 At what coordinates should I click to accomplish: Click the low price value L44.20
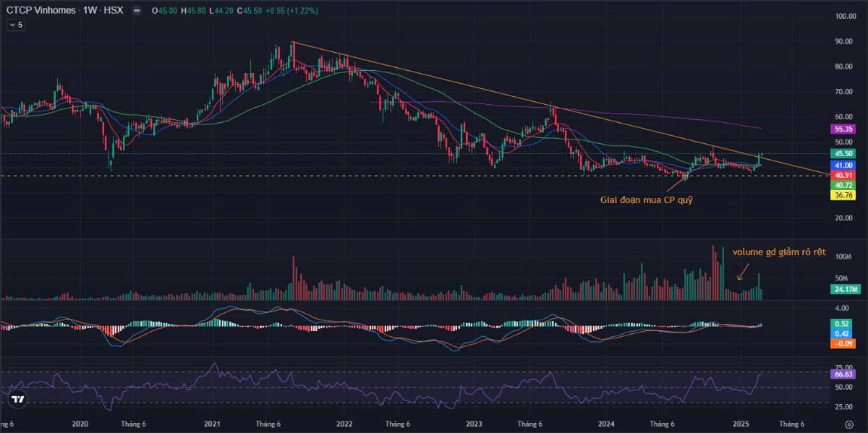(x=223, y=11)
